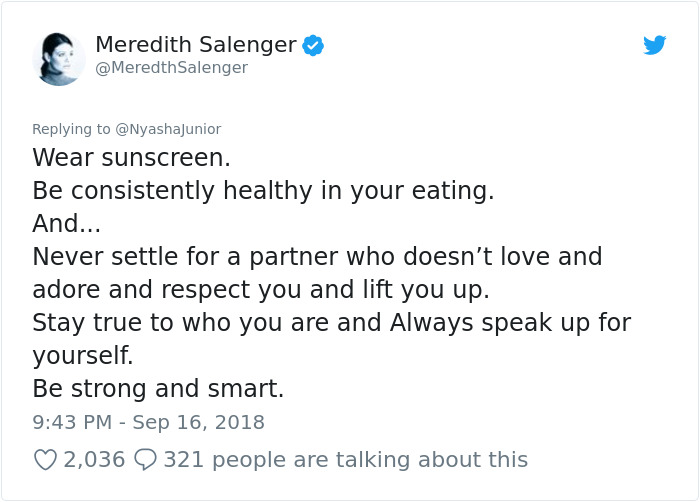700x502 pixels.
Task: Click the 'Never settle for a partner' line
Action: click(x=317, y=257)
